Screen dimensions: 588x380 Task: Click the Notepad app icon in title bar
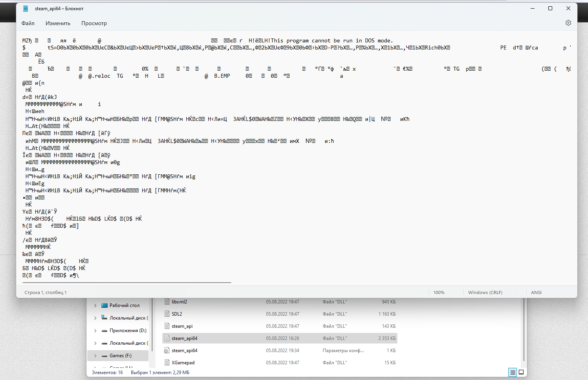pyautogui.click(x=26, y=9)
